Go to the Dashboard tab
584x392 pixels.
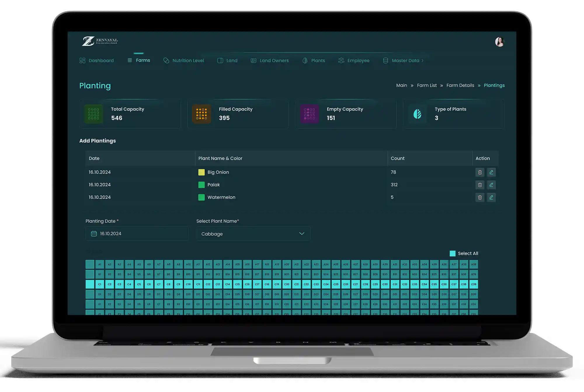click(x=97, y=60)
